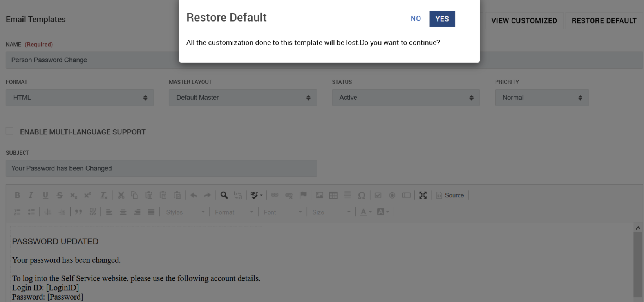Expand the Master Layout dropdown
The height and width of the screenshot is (302, 644).
pyautogui.click(x=242, y=98)
